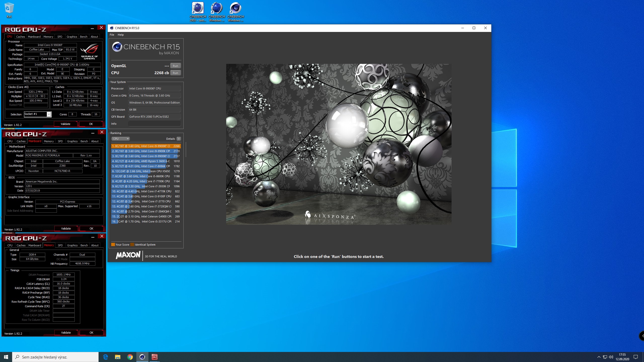Viewport: 644px width, 362px height.
Task: Click the partially hidden arrow button at the right screen edge
Action: [641, 336]
